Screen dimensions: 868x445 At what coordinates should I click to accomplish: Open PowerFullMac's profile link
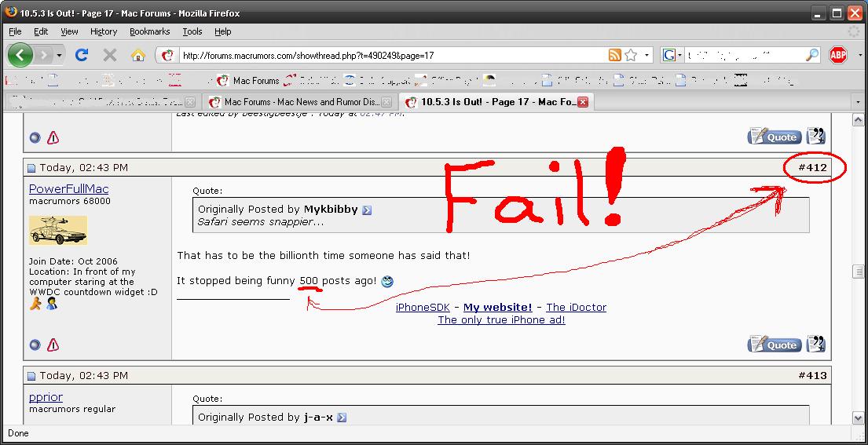tap(69, 189)
